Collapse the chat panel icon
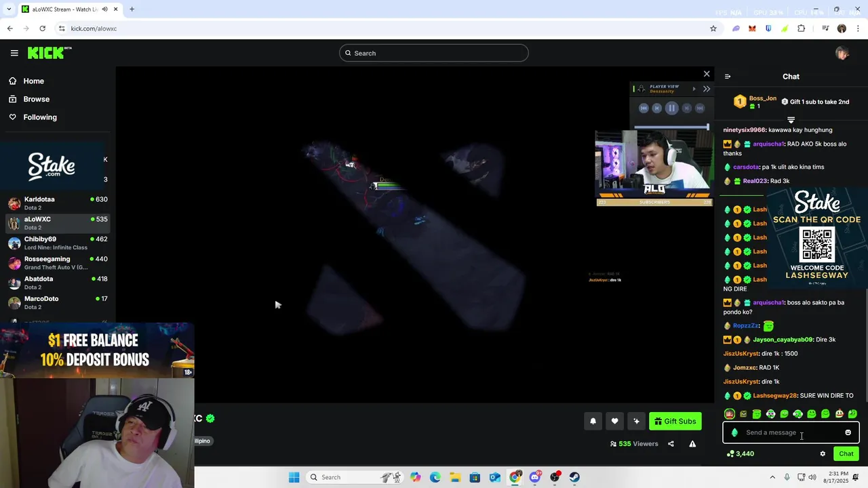This screenshot has width=868, height=488. tap(728, 77)
